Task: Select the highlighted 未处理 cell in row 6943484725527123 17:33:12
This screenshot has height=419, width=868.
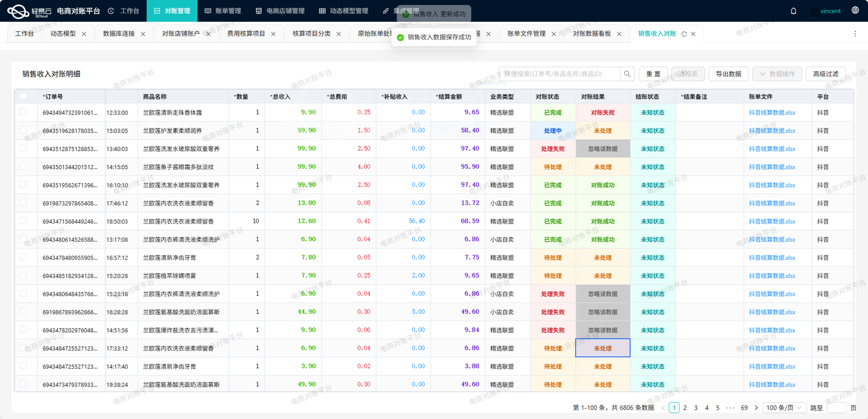Action: point(602,348)
